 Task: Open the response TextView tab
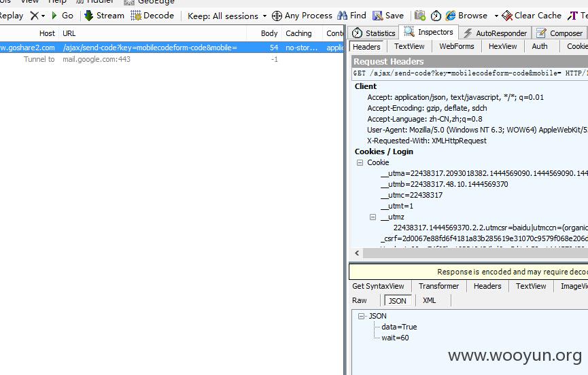click(531, 286)
